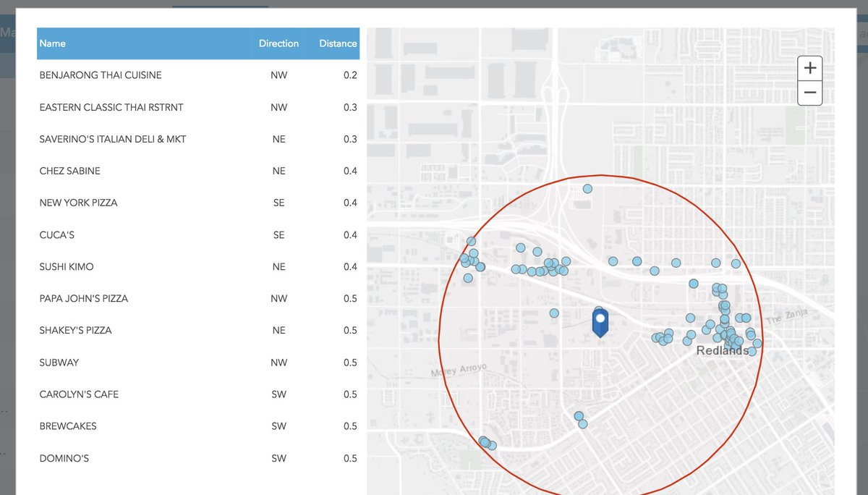Select the northernmost point inside the circle
The height and width of the screenshot is (495, 868).
point(587,189)
